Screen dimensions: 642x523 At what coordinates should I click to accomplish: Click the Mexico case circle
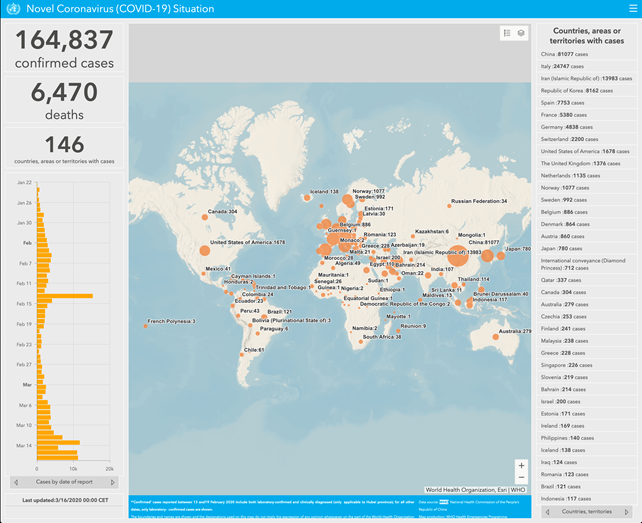[x=203, y=274]
